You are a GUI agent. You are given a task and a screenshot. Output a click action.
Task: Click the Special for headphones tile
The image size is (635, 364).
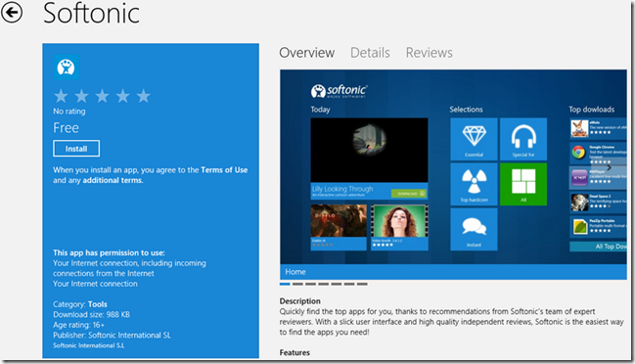coord(523,139)
